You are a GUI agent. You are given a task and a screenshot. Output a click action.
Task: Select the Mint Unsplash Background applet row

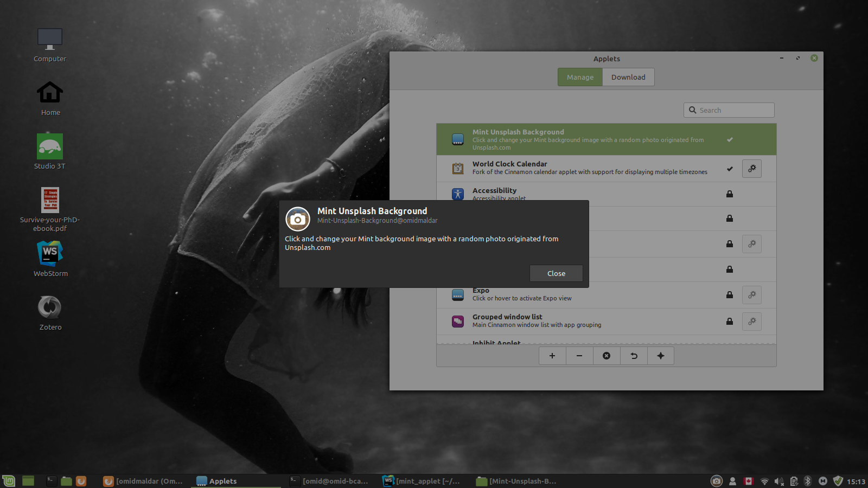click(606, 139)
